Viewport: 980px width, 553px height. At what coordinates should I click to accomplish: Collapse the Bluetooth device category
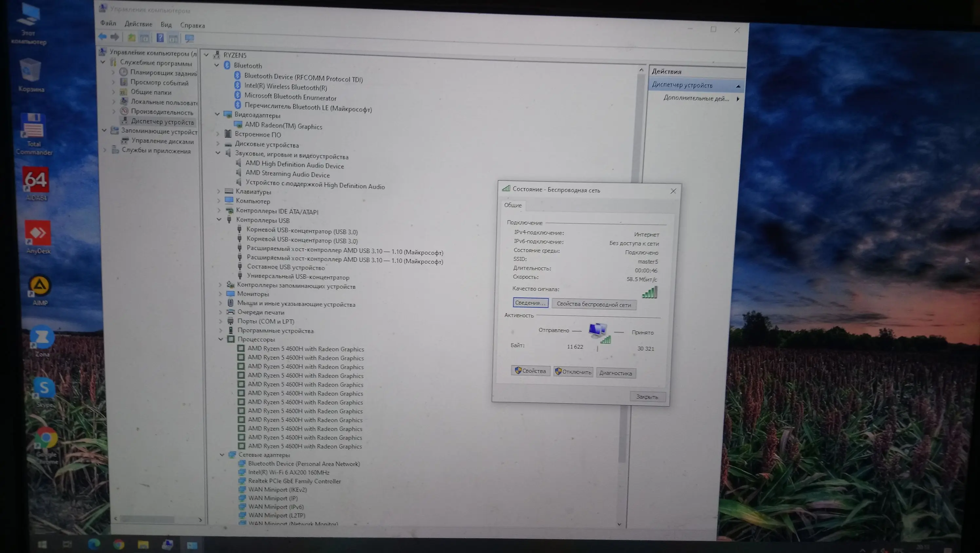point(217,65)
